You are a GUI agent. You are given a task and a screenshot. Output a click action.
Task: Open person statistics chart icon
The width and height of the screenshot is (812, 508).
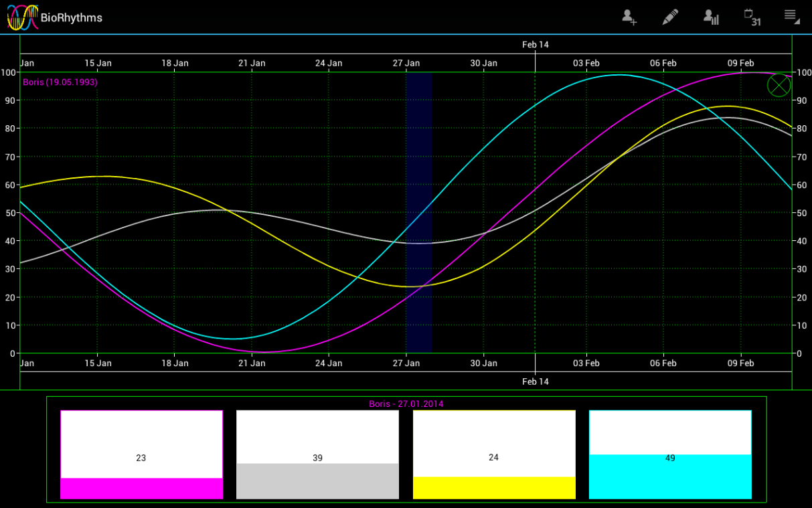tap(710, 17)
